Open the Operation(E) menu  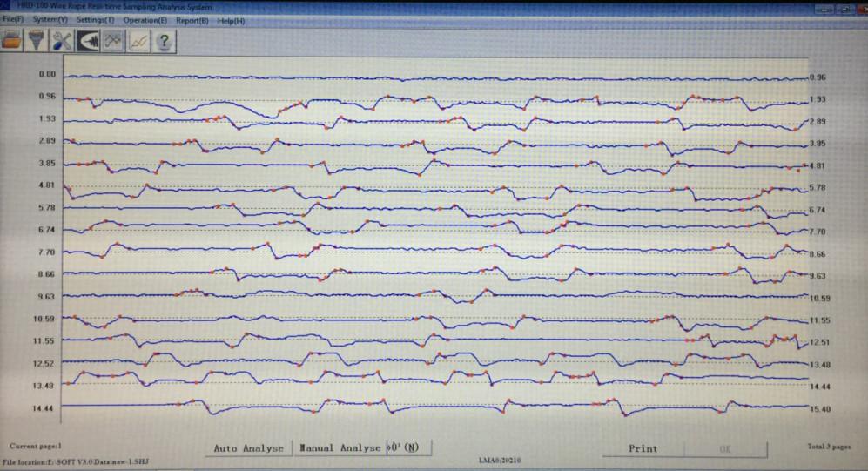click(x=145, y=19)
